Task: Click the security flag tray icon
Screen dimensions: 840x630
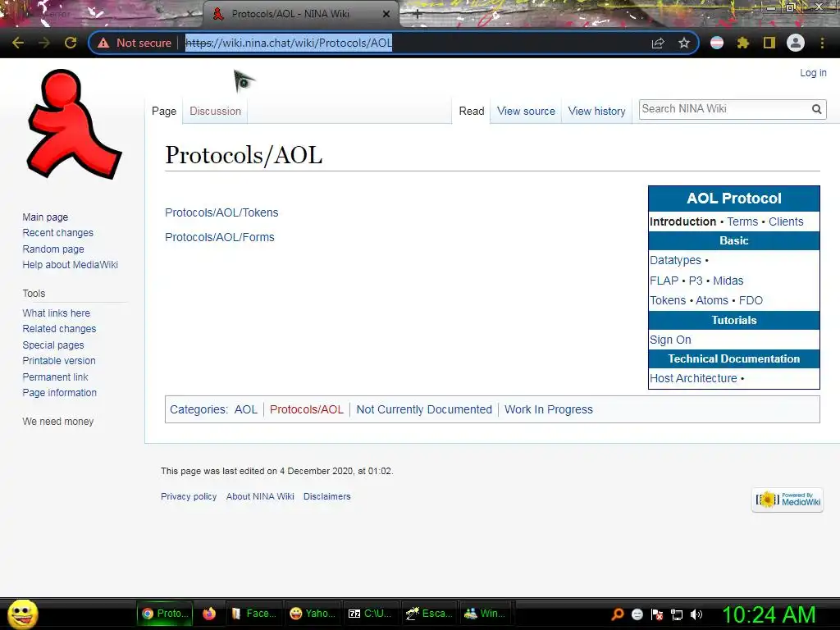Action: (x=657, y=614)
